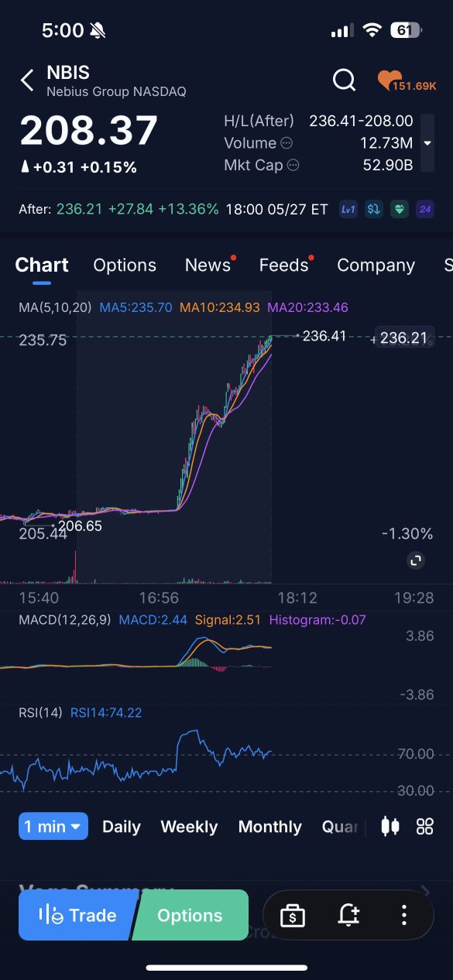
Task: Select the Weekly timeframe
Action: (189, 827)
